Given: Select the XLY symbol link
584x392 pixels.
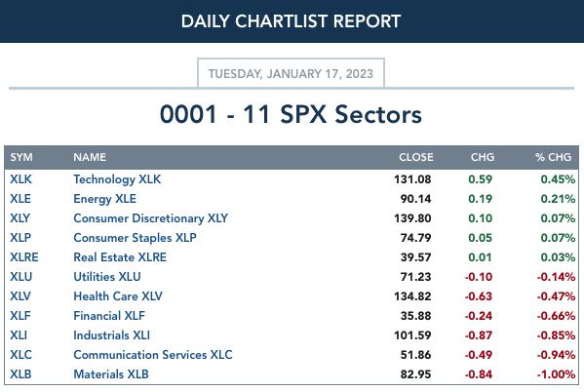Looking at the screenshot, I should (20, 218).
